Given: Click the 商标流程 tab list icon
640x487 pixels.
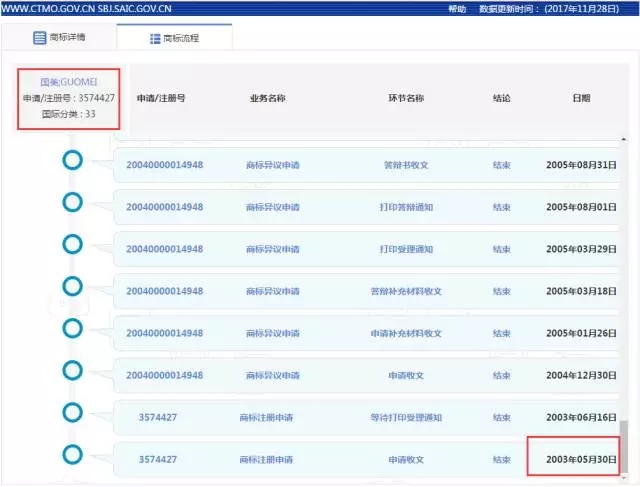Looking at the screenshot, I should click(155, 38).
